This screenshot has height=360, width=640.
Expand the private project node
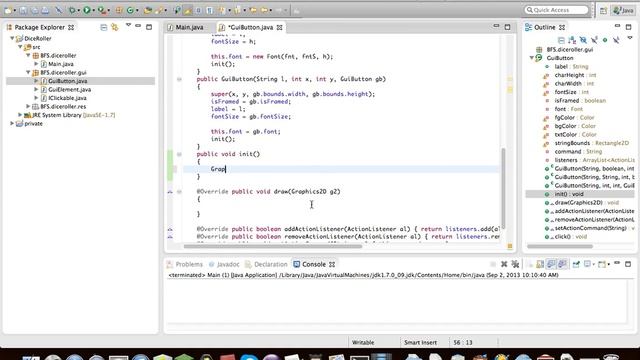12,123
